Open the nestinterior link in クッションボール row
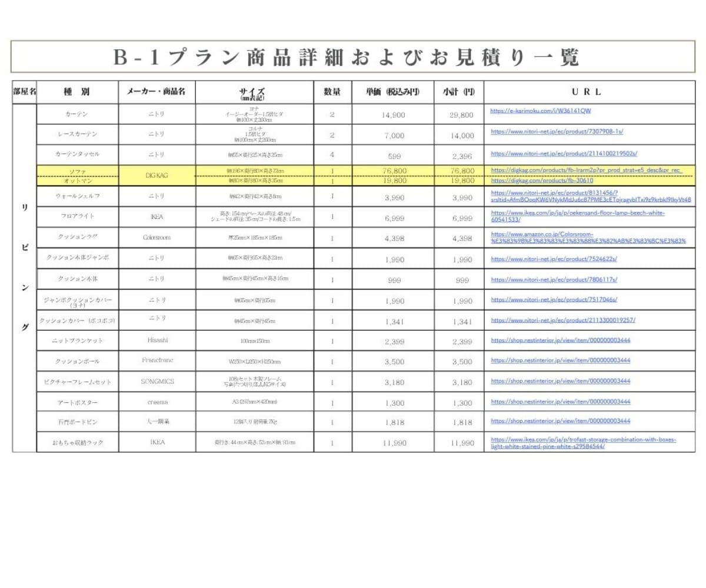The image size is (706, 588). point(561,360)
